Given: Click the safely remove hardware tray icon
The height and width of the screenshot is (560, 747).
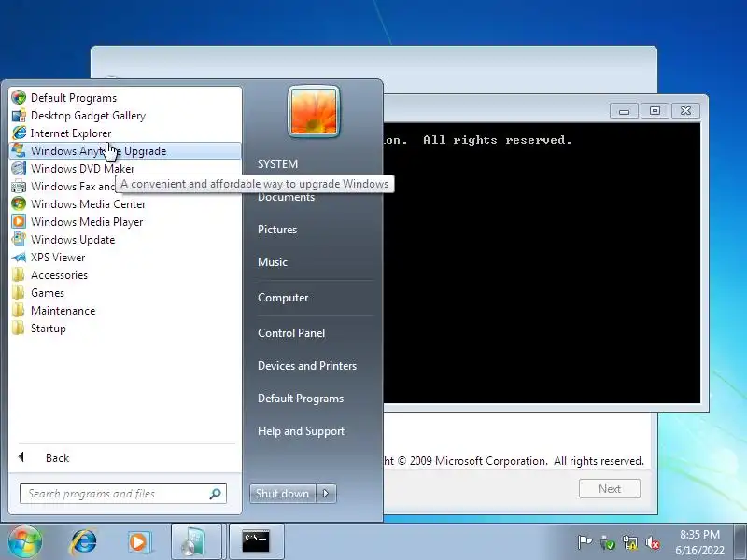Looking at the screenshot, I should pos(608,542).
